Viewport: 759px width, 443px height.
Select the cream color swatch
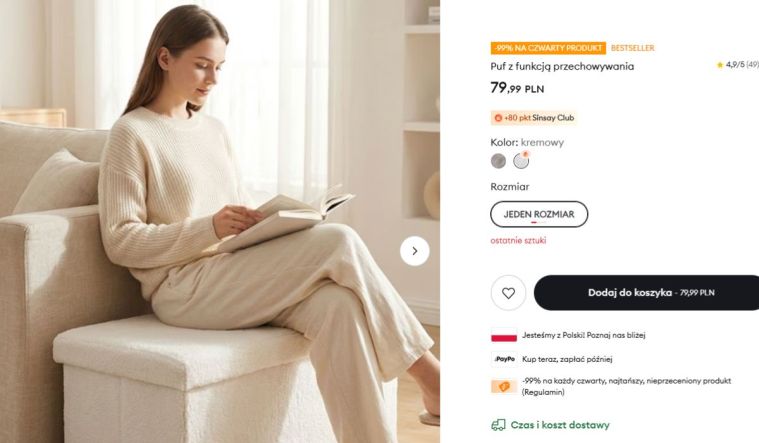(x=521, y=161)
